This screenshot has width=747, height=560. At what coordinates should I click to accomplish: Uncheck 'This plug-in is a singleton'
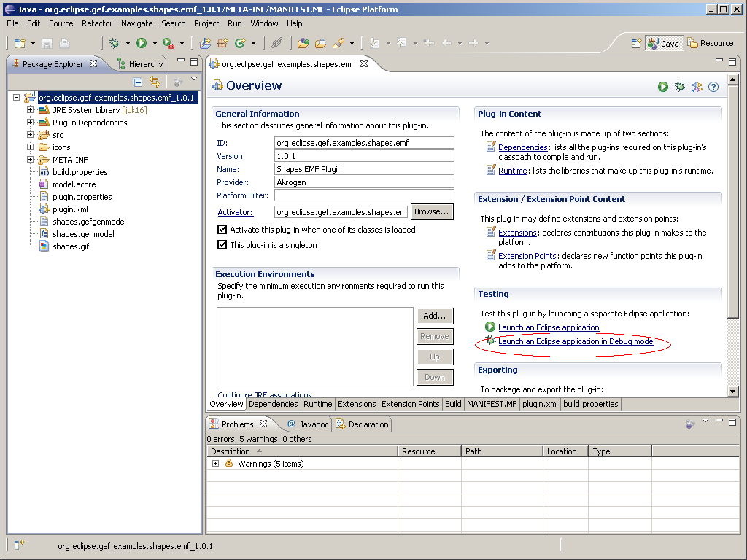click(222, 245)
